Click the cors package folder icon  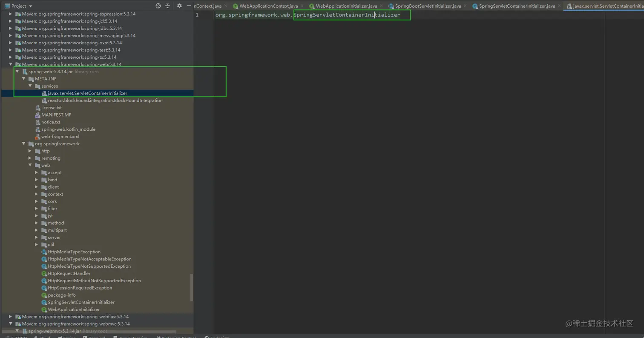coord(44,201)
